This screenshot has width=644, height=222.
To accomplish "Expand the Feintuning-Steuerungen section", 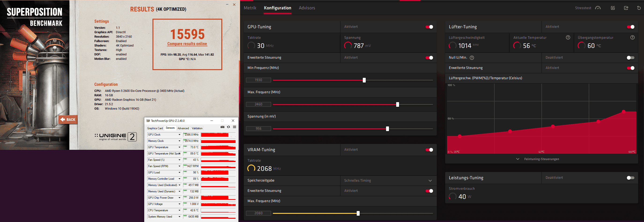I will tap(538, 159).
